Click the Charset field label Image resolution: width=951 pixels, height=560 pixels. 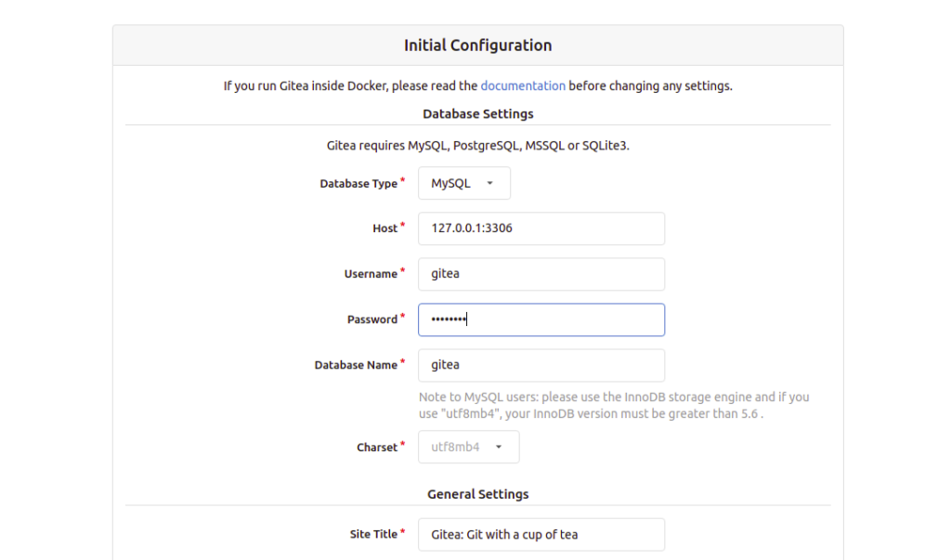377,447
